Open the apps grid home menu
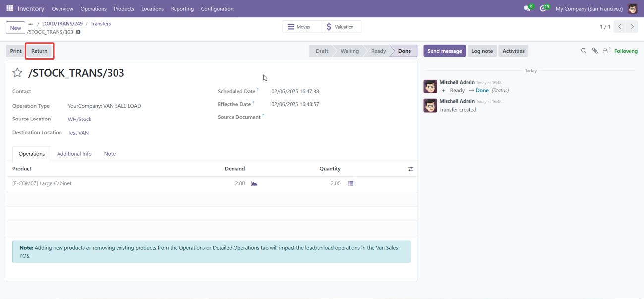The image size is (644, 299). 10,9
